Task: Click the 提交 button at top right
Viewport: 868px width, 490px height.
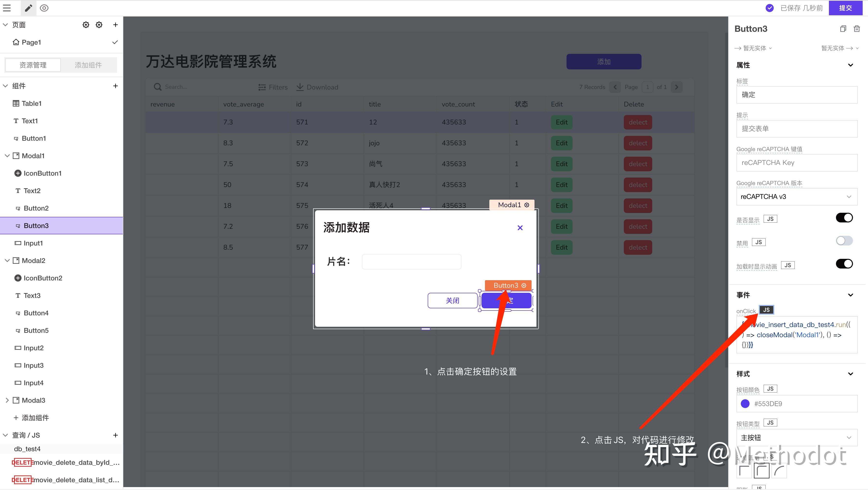Action: pyautogui.click(x=845, y=8)
